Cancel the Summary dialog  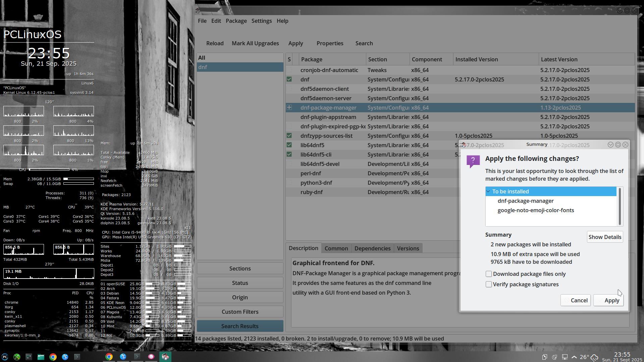(x=576, y=300)
